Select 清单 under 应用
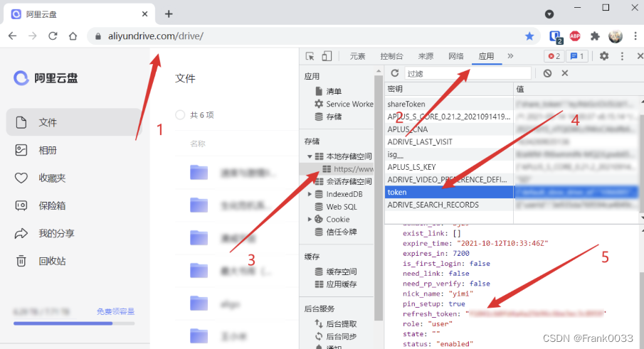Image resolution: width=644 pixels, height=349 pixels. coord(329,91)
